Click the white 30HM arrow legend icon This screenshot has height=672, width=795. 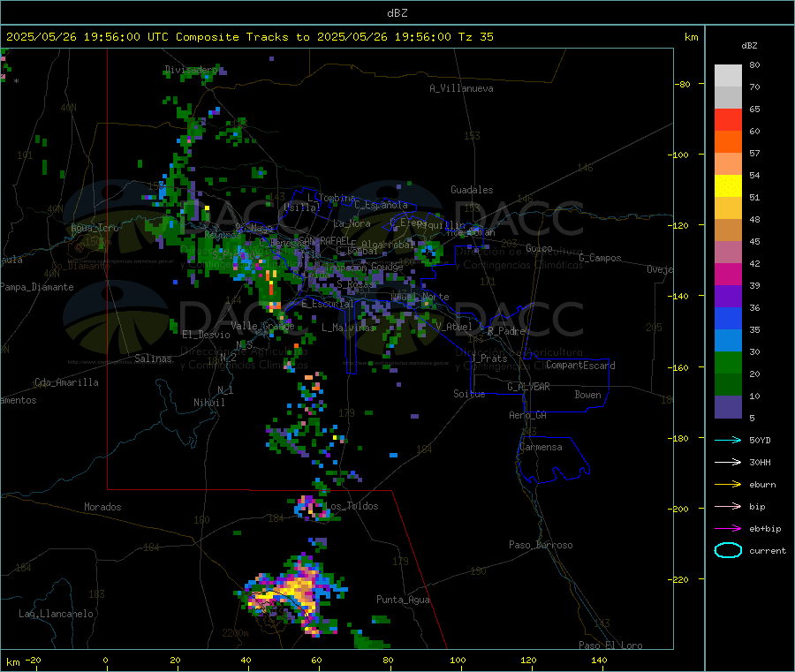pos(728,462)
